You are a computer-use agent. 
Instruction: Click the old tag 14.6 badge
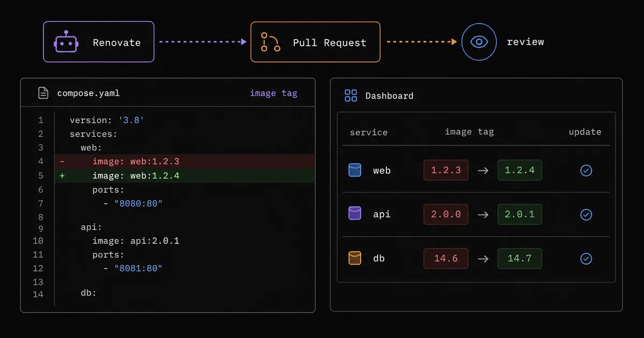coord(446,259)
